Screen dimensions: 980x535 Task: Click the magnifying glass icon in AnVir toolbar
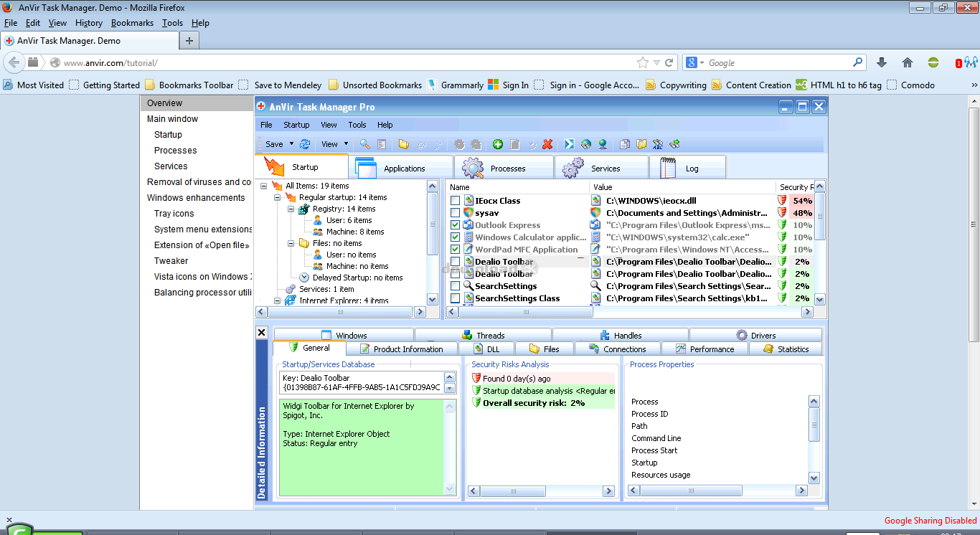coord(365,144)
